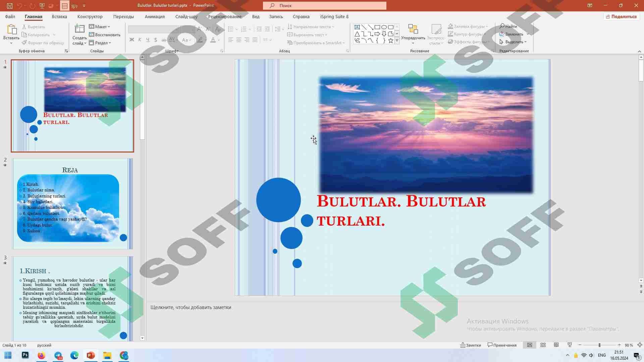Click the next slide button on the slide pane scrollbar

[641, 292]
